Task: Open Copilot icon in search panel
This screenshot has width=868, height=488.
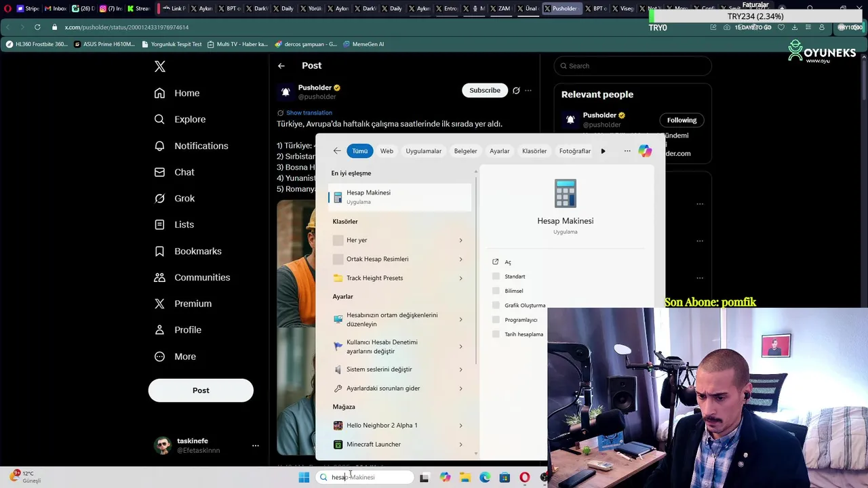Action: click(645, 150)
